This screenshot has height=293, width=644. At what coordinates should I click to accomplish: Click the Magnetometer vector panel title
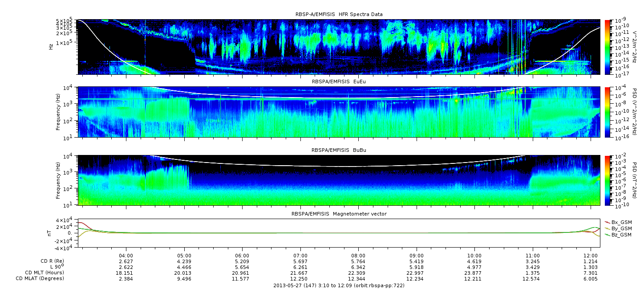339,214
